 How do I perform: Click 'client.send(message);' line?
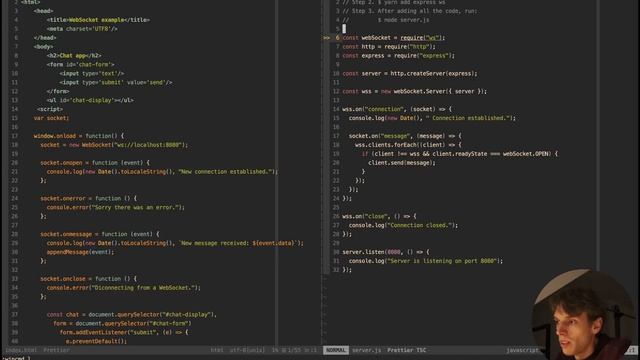point(402,163)
